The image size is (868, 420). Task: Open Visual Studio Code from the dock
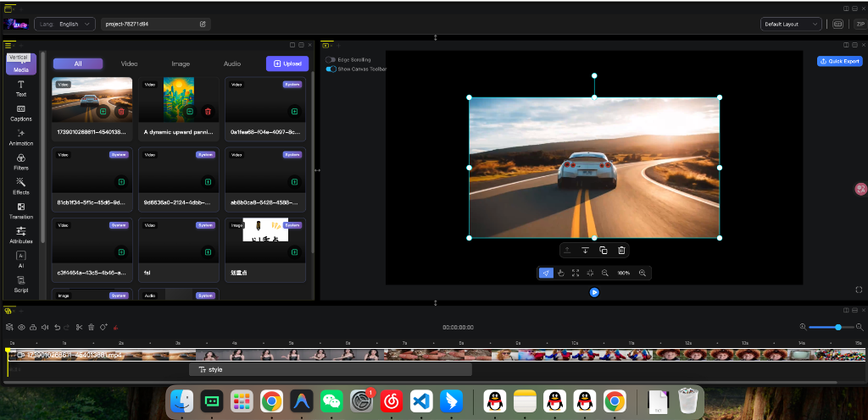pos(421,401)
